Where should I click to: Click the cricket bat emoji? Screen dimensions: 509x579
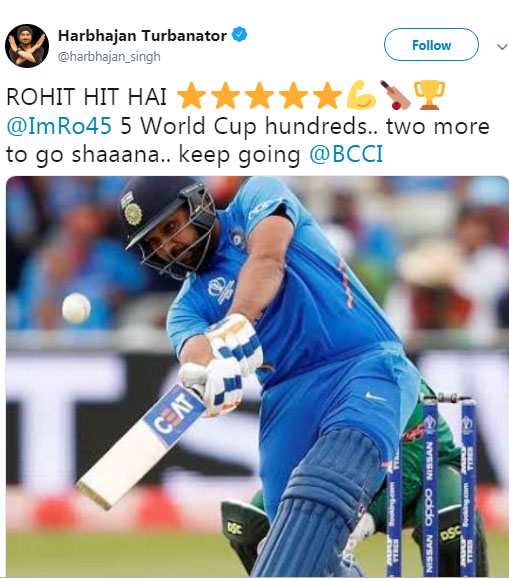pos(395,95)
